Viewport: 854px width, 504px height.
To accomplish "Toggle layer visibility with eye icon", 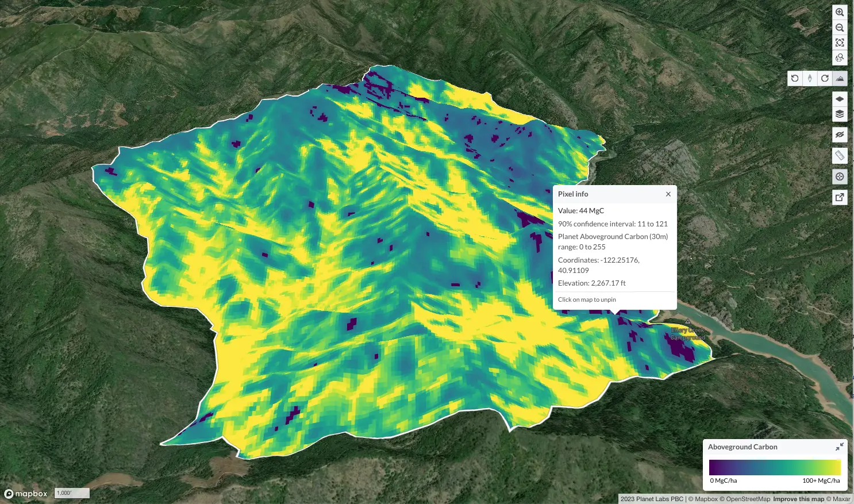I will coord(840,134).
